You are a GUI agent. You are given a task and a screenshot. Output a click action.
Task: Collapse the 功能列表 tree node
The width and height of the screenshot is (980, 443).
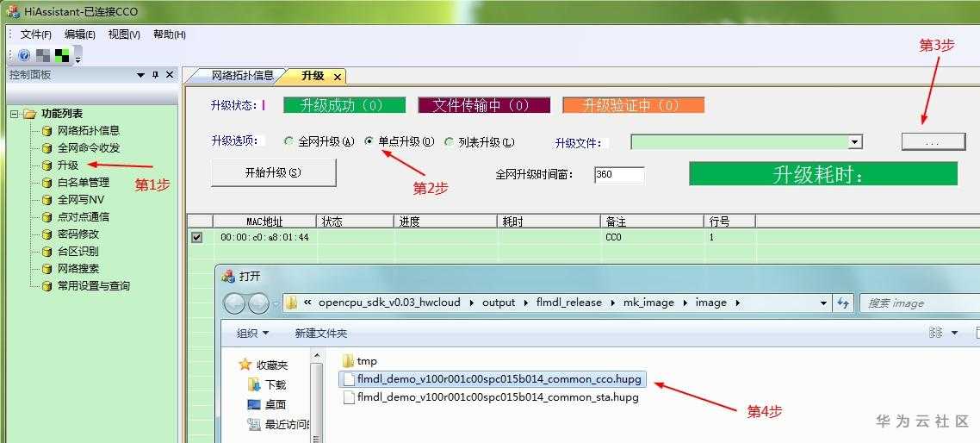point(14,114)
